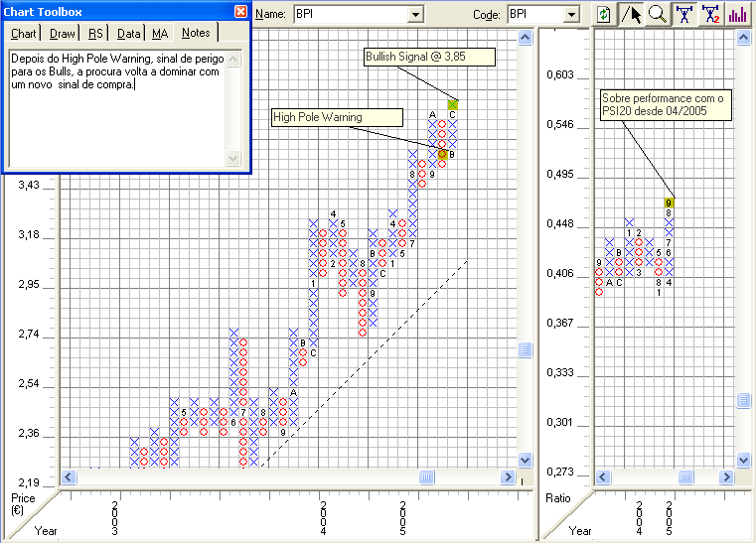Select the RS tab
This screenshot has width=756, height=543.
(x=96, y=34)
